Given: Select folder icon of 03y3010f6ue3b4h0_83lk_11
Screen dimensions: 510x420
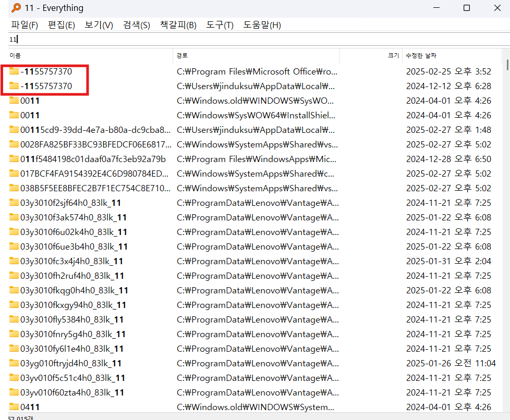Looking at the screenshot, I should coord(14,246).
